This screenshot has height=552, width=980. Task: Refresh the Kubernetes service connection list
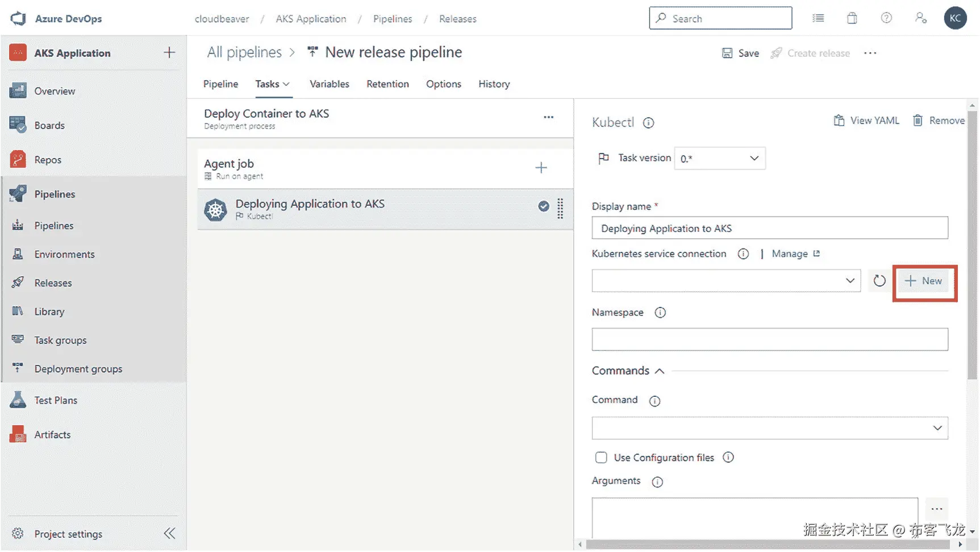879,281
